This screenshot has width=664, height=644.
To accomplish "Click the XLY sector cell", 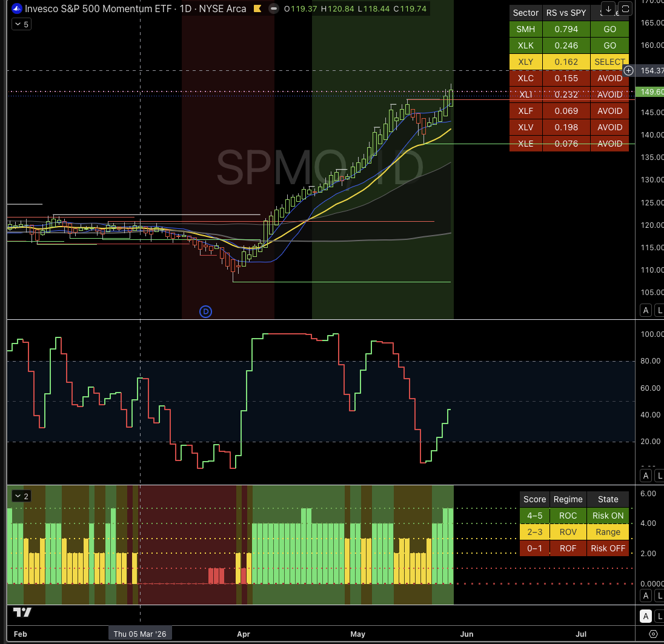I will [525, 62].
